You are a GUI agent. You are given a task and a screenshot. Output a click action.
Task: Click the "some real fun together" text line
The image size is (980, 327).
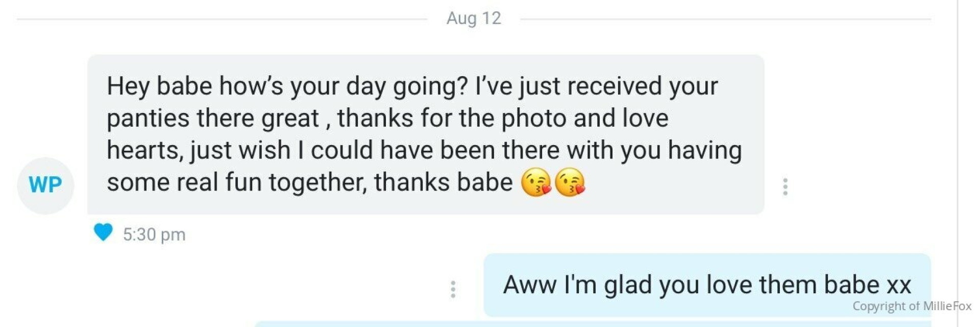pos(237,182)
